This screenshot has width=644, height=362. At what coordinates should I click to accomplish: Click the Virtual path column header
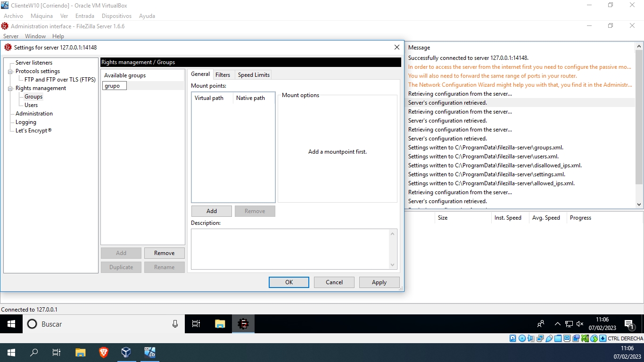(x=212, y=98)
